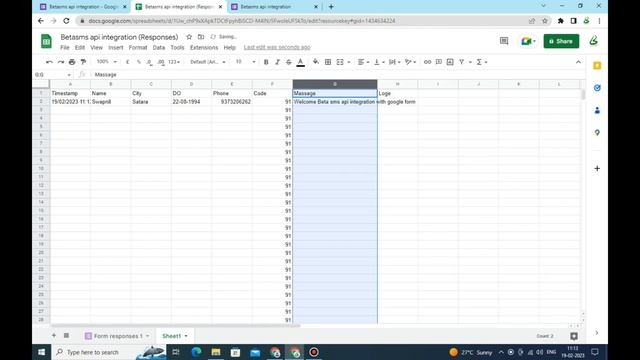
Task: Click the Windows Start button
Action: [x=42, y=352]
